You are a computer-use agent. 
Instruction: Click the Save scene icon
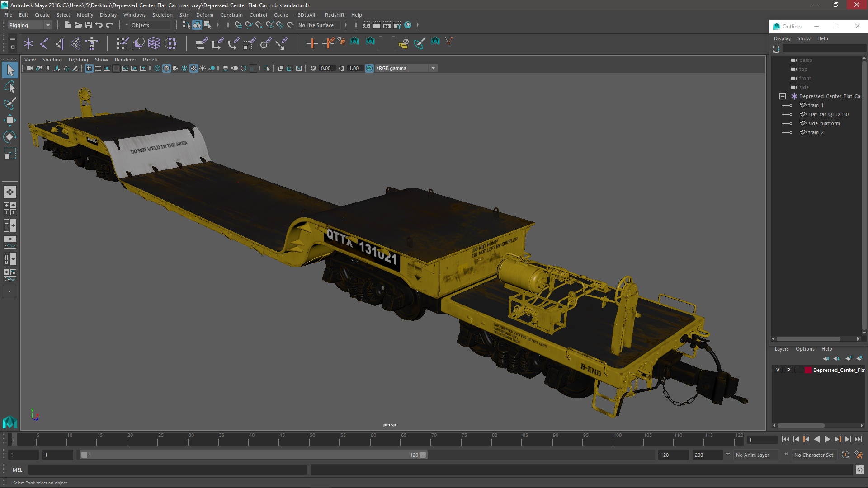point(89,25)
